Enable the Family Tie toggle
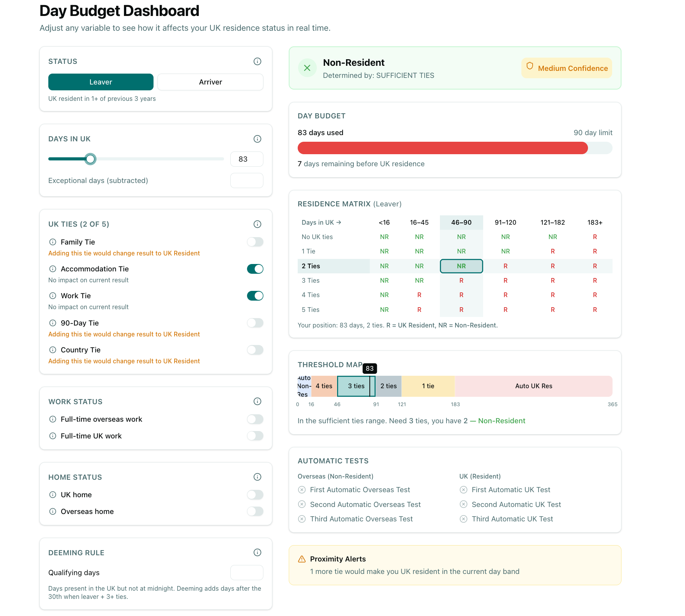Screen dimensions: 685x616 (255, 242)
